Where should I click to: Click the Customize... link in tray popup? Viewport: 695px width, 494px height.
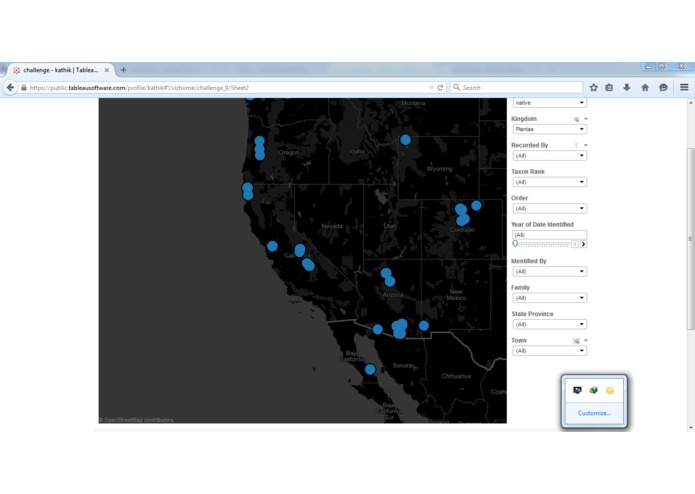594,413
